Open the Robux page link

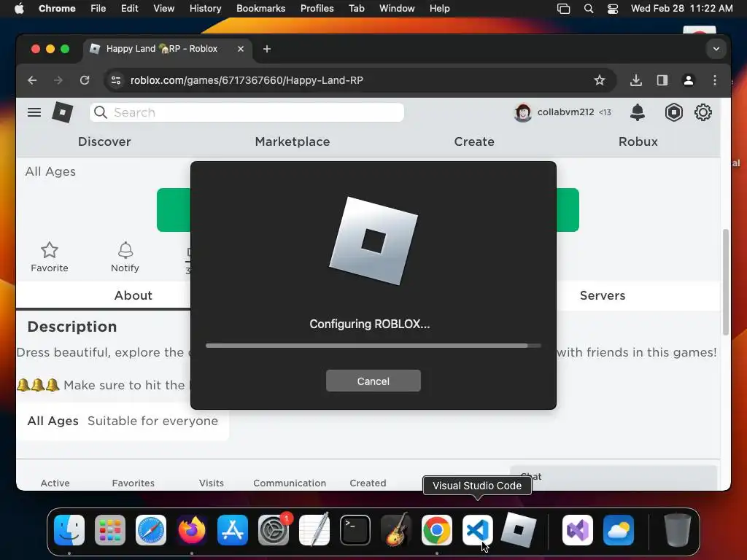point(638,141)
